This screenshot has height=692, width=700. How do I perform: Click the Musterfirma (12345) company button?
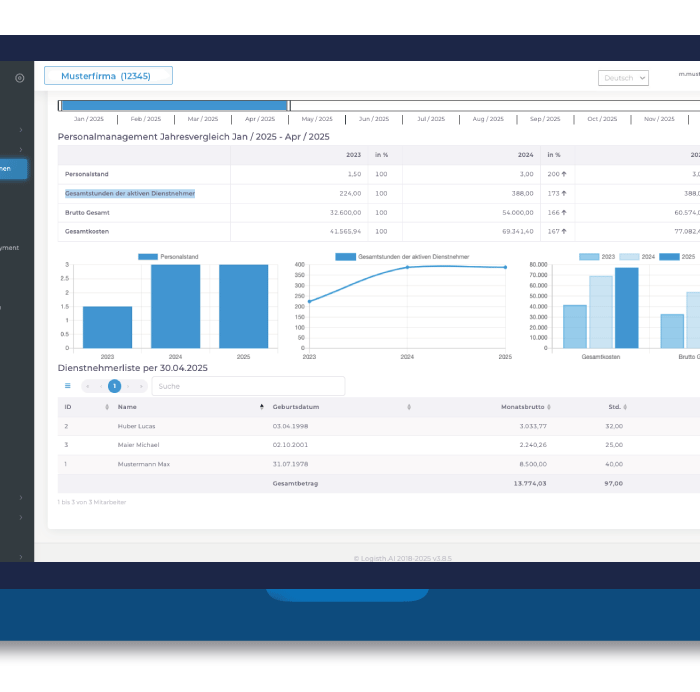(108, 76)
